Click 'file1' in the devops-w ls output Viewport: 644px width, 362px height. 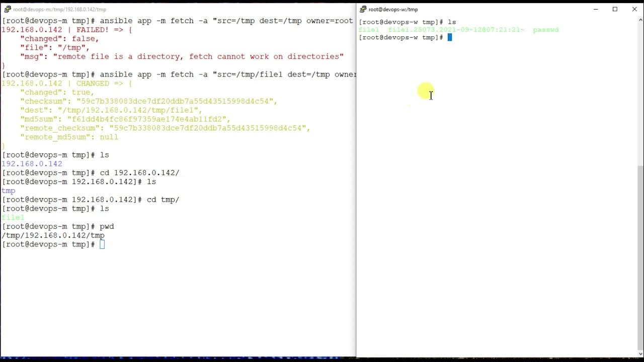click(369, 30)
